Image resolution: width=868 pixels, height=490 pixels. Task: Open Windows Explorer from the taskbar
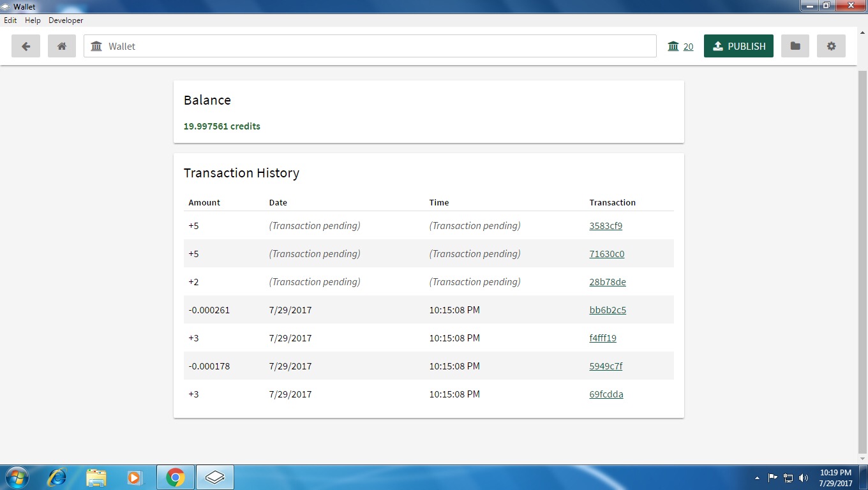[x=96, y=477]
